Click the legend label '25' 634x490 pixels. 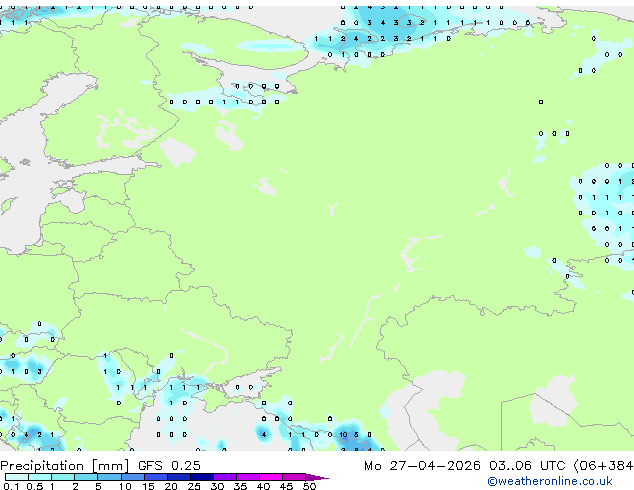pyautogui.click(x=194, y=486)
